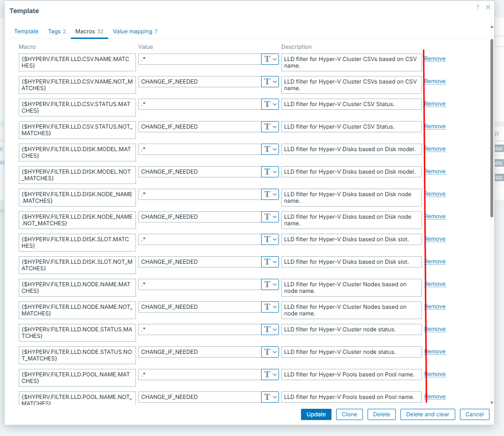Open value type dropdown for DISK.MODEL.MATCHES macro

coord(270,149)
